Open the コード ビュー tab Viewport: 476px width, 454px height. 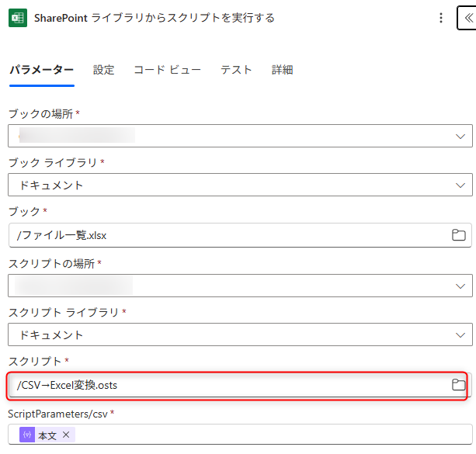[167, 70]
